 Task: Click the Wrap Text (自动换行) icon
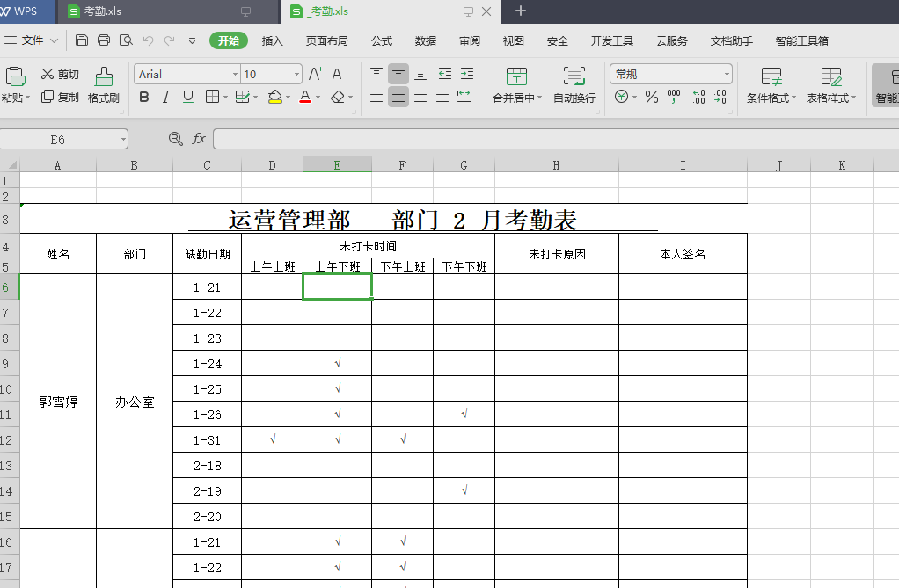[574, 76]
